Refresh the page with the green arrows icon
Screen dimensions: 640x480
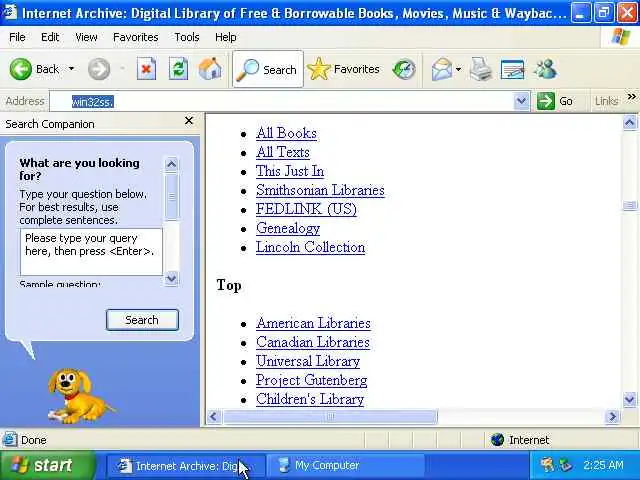(178, 69)
